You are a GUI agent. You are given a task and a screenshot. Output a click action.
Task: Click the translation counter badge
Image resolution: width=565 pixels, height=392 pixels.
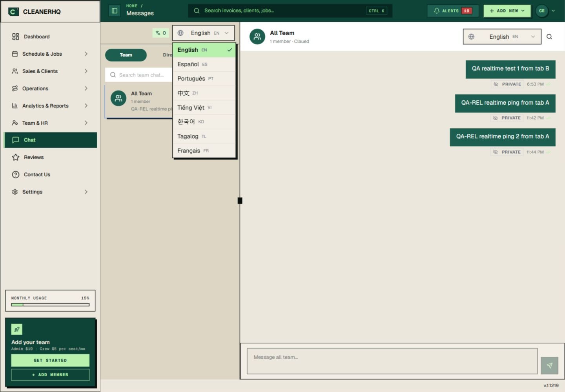(x=161, y=33)
